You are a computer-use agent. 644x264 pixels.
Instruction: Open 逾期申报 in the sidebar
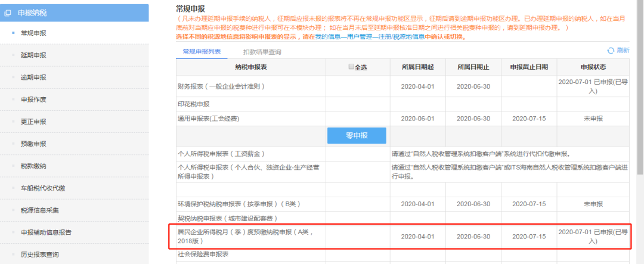(33, 77)
